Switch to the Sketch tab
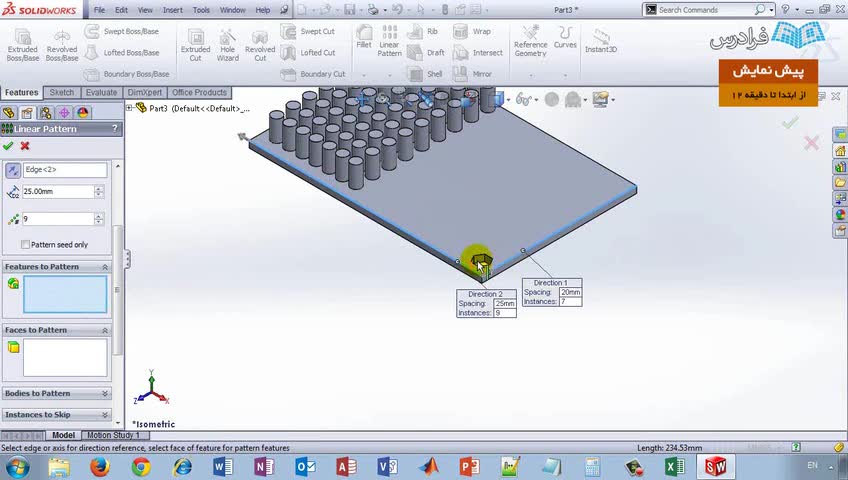The height and width of the screenshot is (480, 848). (x=62, y=92)
